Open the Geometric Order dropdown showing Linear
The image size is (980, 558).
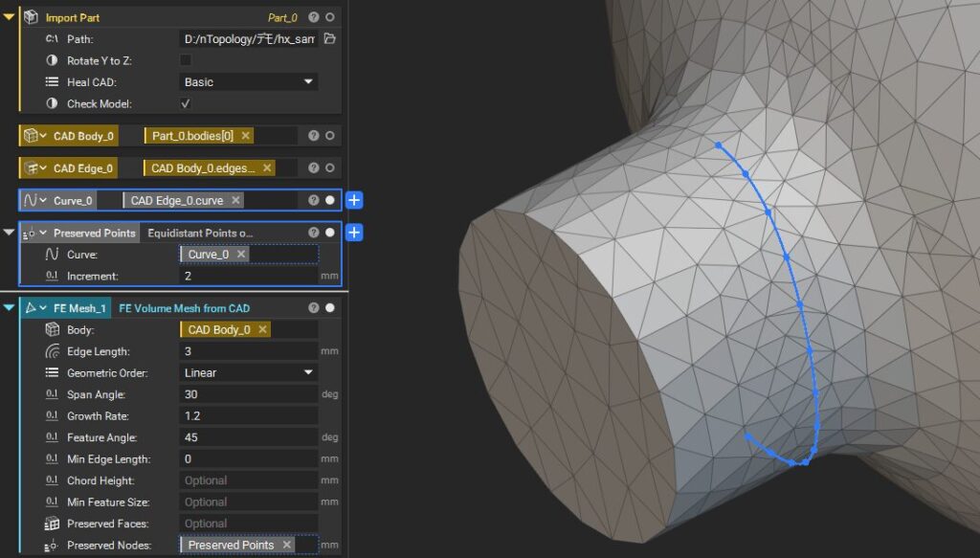click(249, 373)
